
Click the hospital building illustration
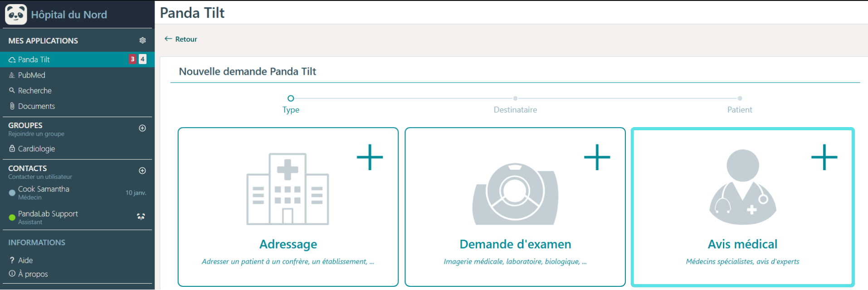(x=288, y=189)
